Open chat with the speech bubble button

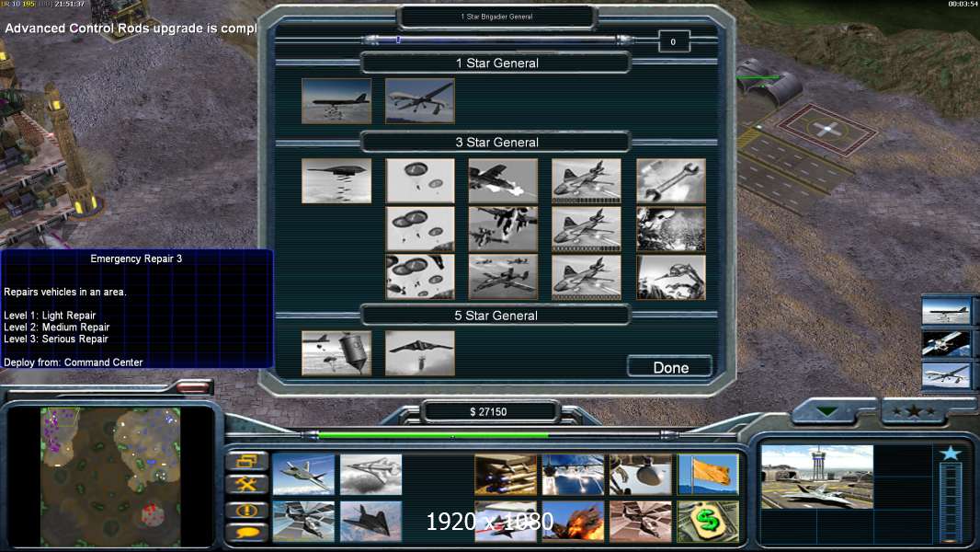tap(247, 533)
